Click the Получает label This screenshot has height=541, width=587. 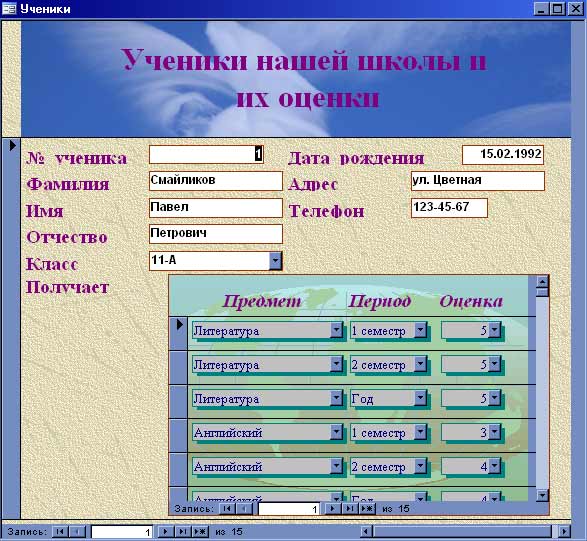tap(67, 288)
